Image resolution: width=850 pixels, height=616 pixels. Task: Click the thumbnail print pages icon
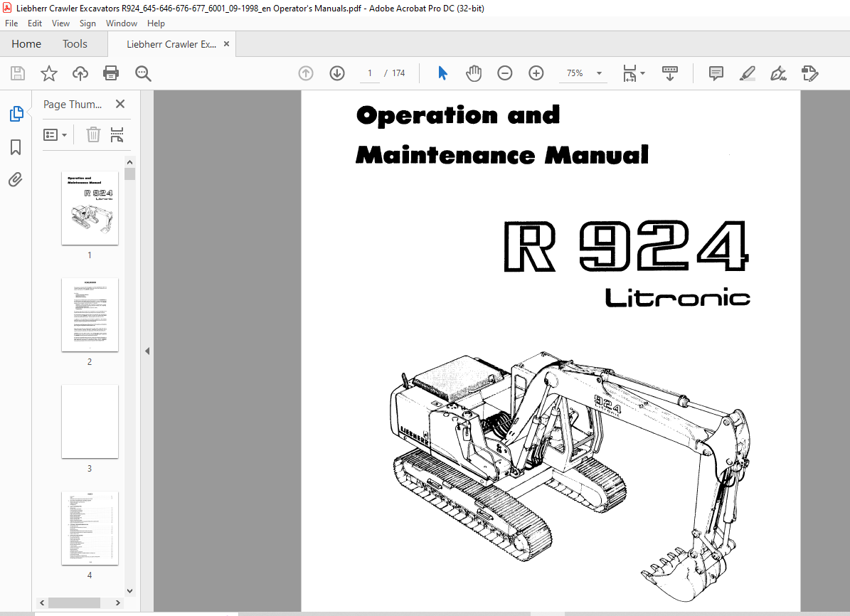(117, 134)
